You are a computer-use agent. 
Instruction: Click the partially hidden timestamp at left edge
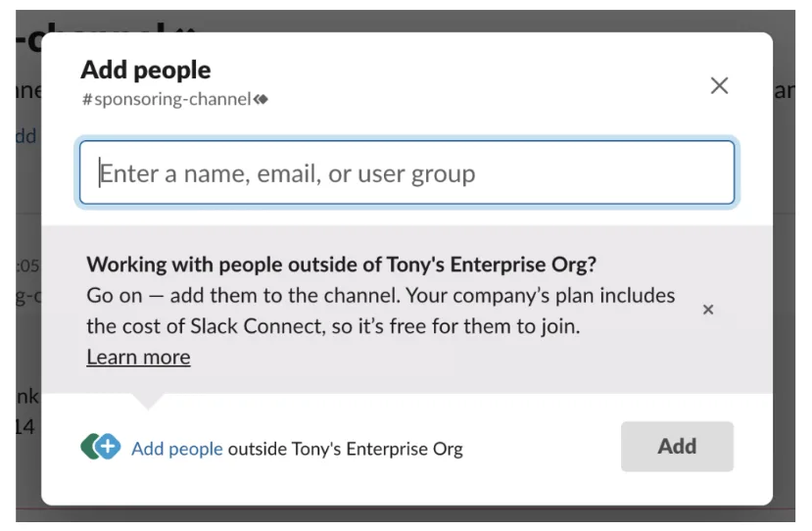click(26, 265)
